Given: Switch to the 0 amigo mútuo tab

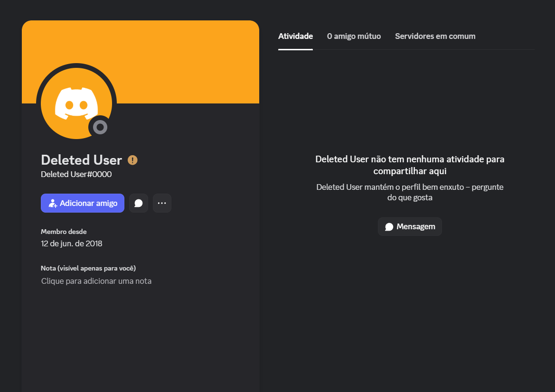Looking at the screenshot, I should pyautogui.click(x=354, y=36).
